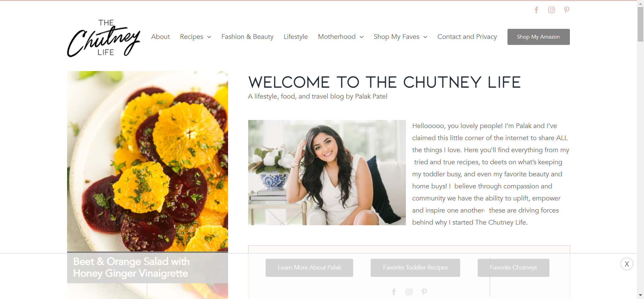Click Favorite Toddler Recipes button

click(x=415, y=267)
